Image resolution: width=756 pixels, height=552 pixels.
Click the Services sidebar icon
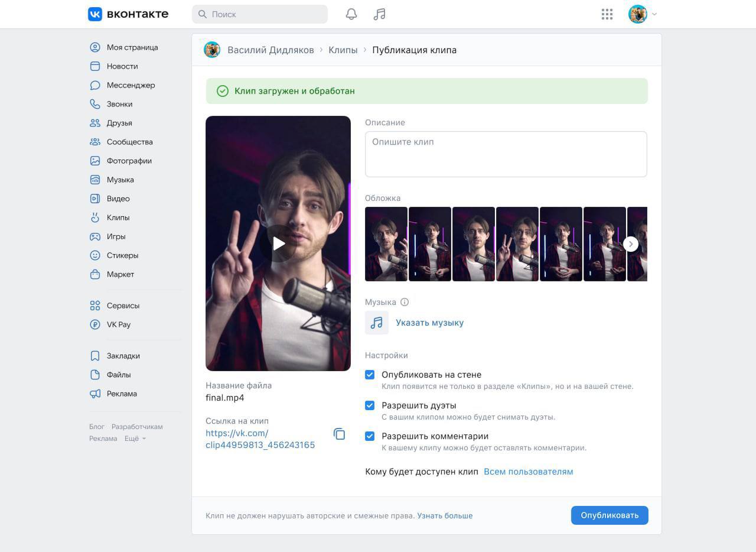pyautogui.click(x=95, y=306)
